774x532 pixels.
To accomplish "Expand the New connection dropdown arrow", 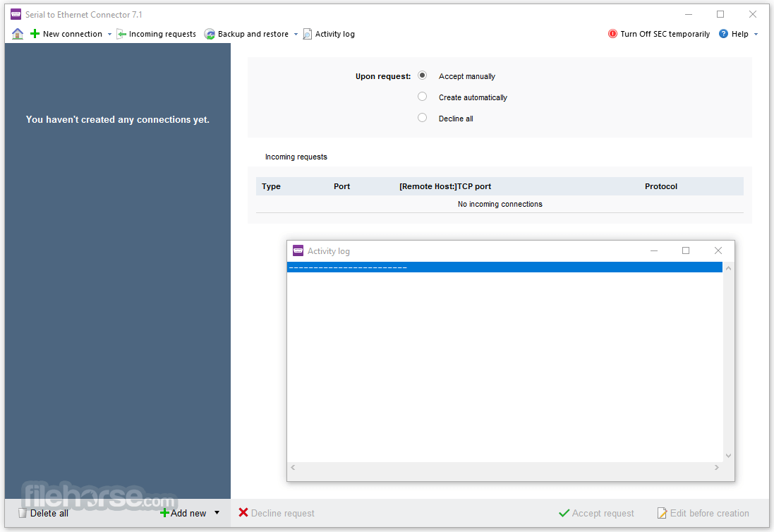I will pos(109,34).
